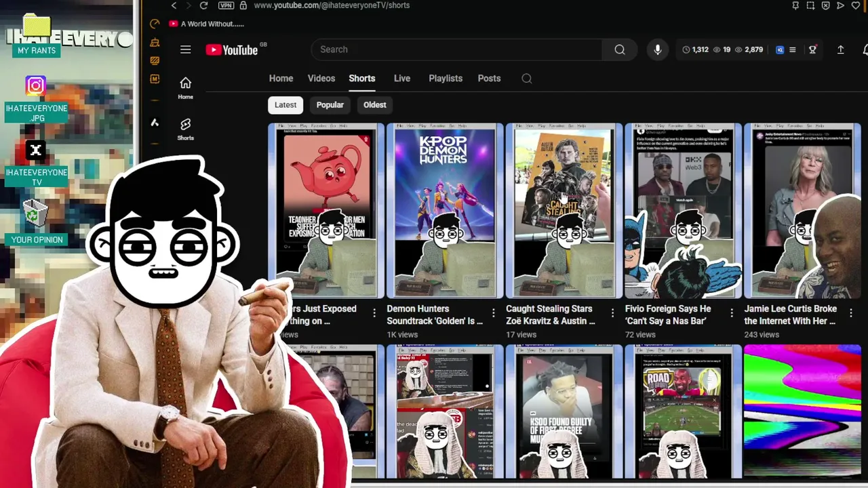Viewport: 868px width, 488px height.
Task: Reload the YouTube page
Action: coord(203,5)
